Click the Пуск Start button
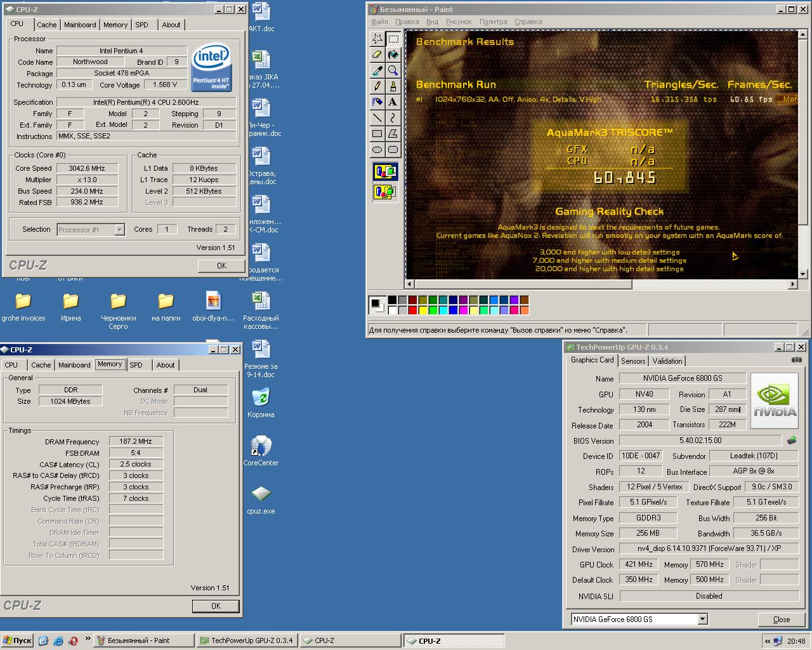Image resolution: width=812 pixels, height=650 pixels. 17,640
